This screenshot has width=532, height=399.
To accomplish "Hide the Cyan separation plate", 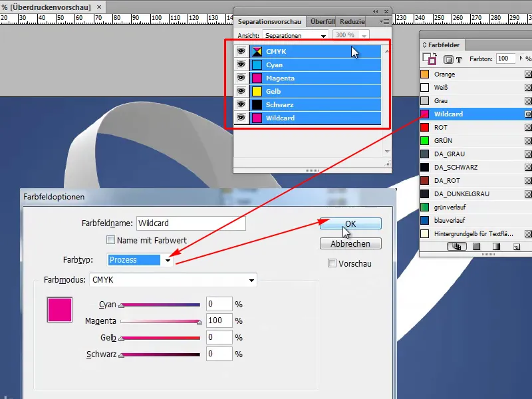I will tap(241, 65).
